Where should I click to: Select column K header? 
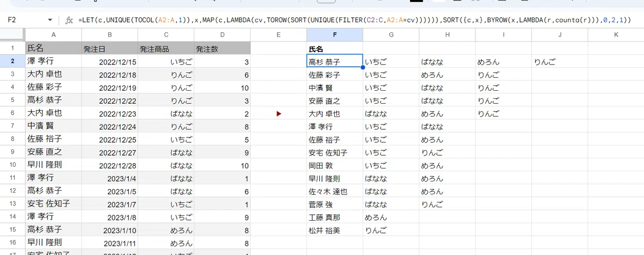click(x=616, y=34)
